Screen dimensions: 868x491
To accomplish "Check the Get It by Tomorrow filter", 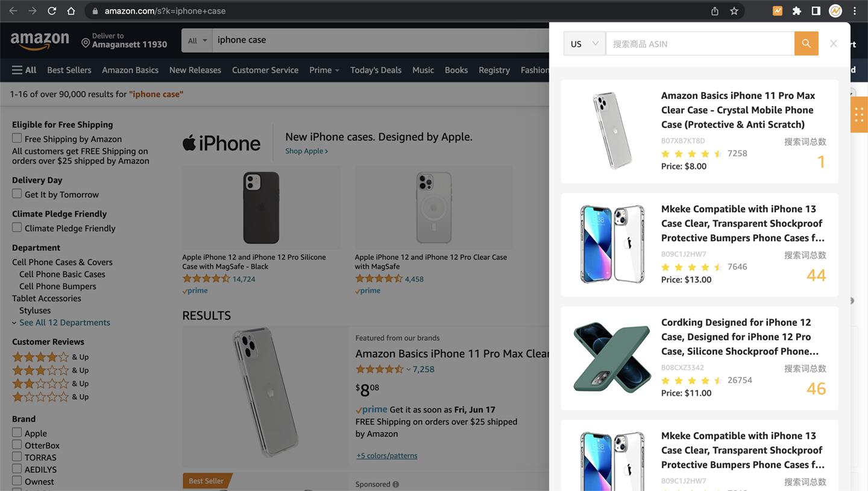I will [x=17, y=194].
